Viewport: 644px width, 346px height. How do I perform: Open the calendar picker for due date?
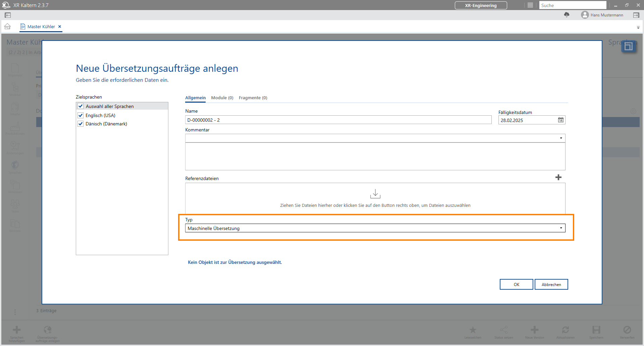(x=561, y=120)
